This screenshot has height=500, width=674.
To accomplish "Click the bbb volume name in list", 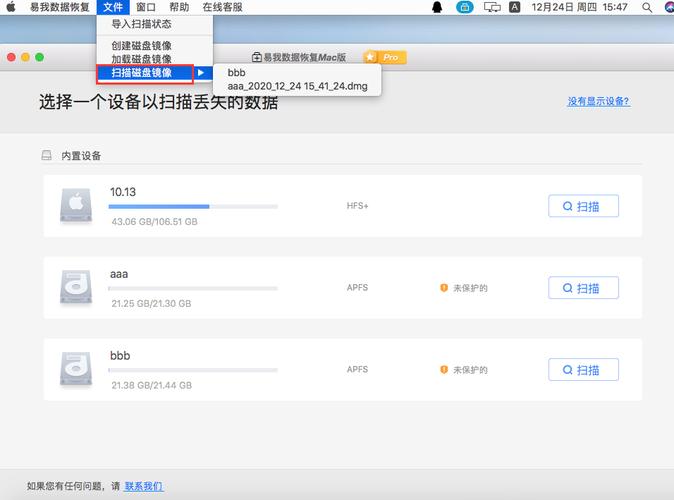I will click(120, 356).
